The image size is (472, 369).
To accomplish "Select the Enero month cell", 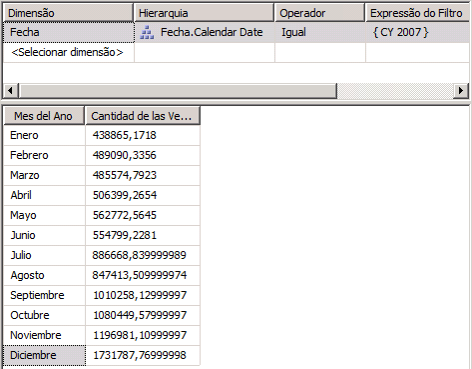I will click(44, 135).
